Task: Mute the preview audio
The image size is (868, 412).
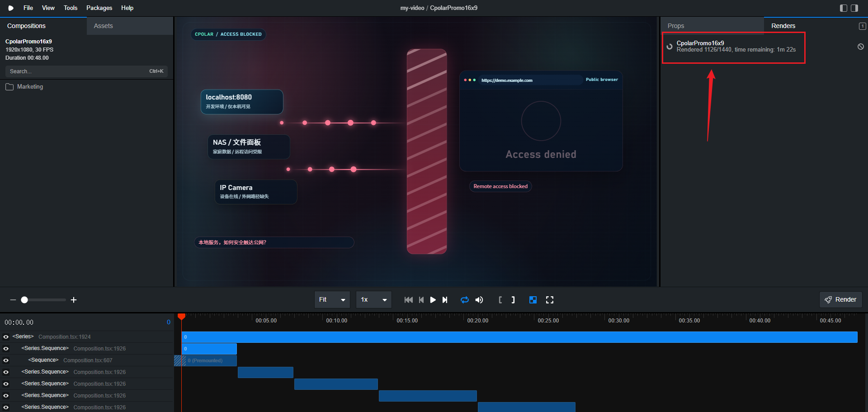Action: tap(479, 300)
